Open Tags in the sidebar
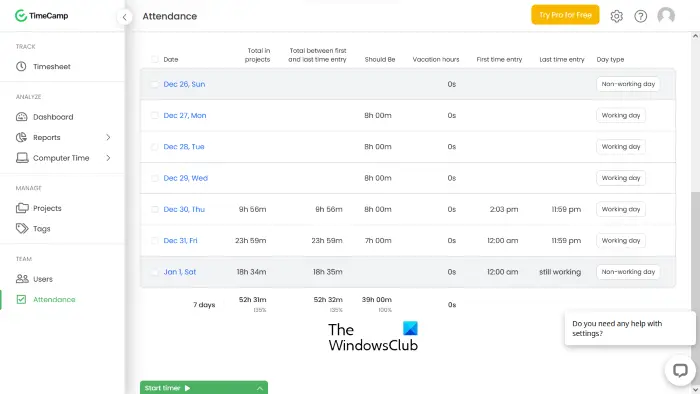The height and width of the screenshot is (394, 700). (42, 228)
